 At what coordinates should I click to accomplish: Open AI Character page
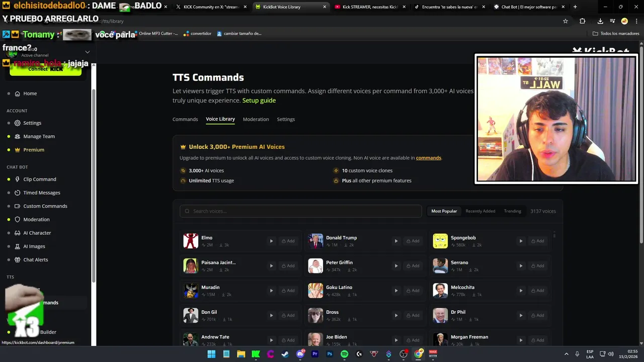37,233
